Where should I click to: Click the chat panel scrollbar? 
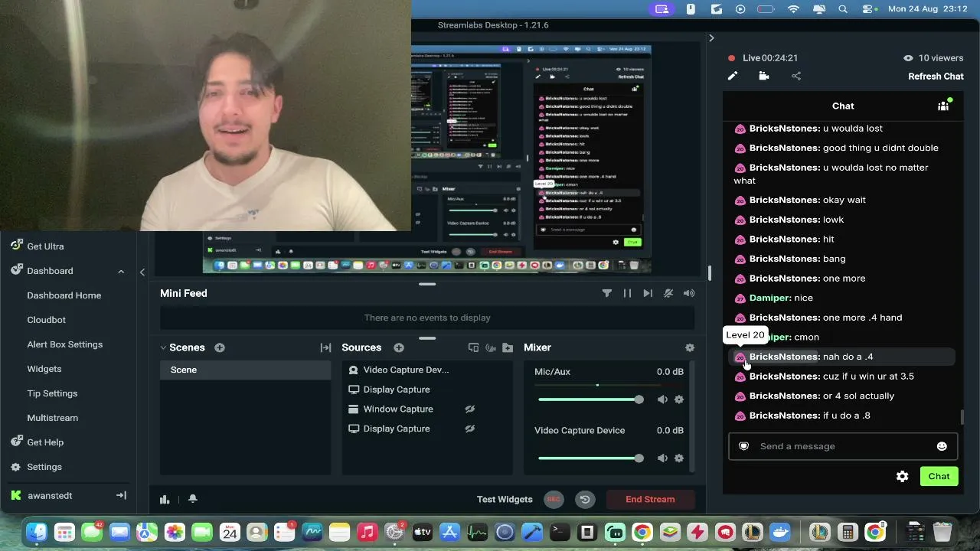[962, 418]
